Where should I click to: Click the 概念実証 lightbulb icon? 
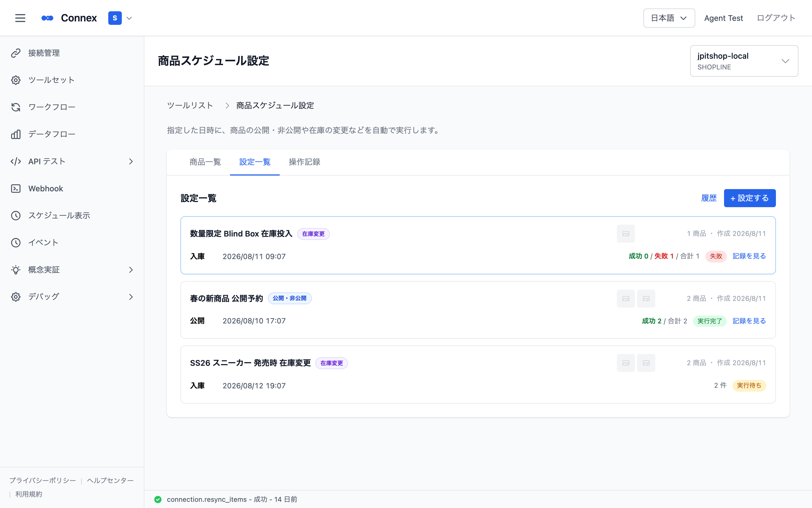(16, 270)
